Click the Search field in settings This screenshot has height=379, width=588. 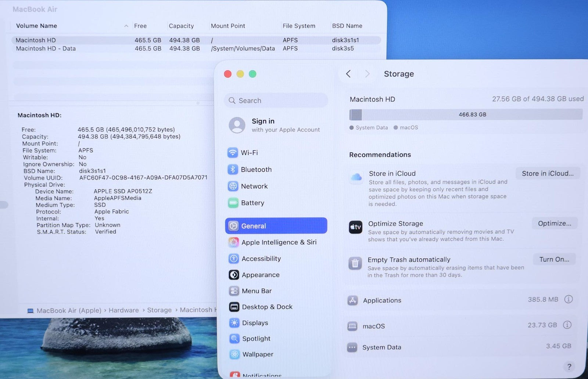pyautogui.click(x=276, y=101)
